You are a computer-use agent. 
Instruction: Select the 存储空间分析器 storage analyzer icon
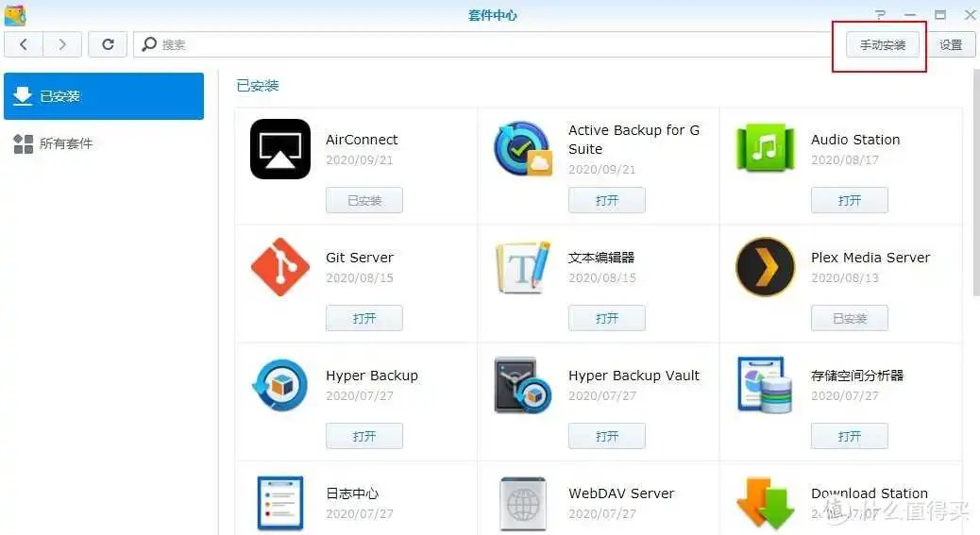[x=765, y=385]
